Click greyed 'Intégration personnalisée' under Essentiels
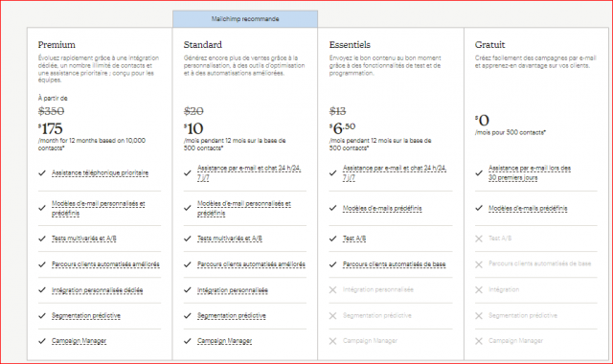Image resolution: width=613 pixels, height=364 pixels. tap(378, 289)
